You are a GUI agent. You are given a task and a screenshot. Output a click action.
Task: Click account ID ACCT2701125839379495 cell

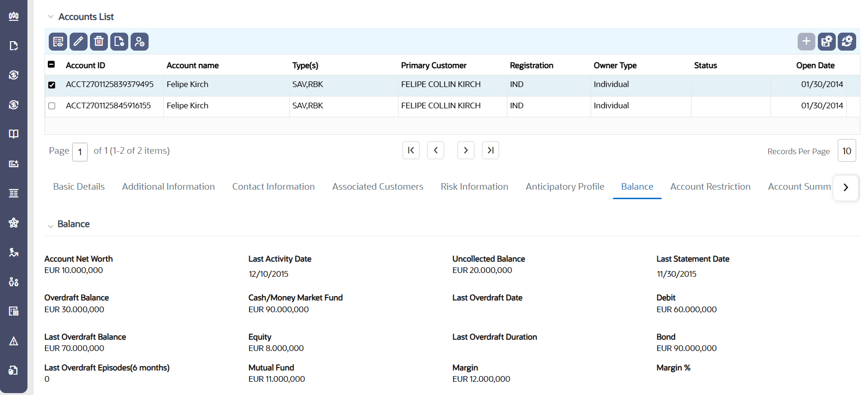coord(110,84)
